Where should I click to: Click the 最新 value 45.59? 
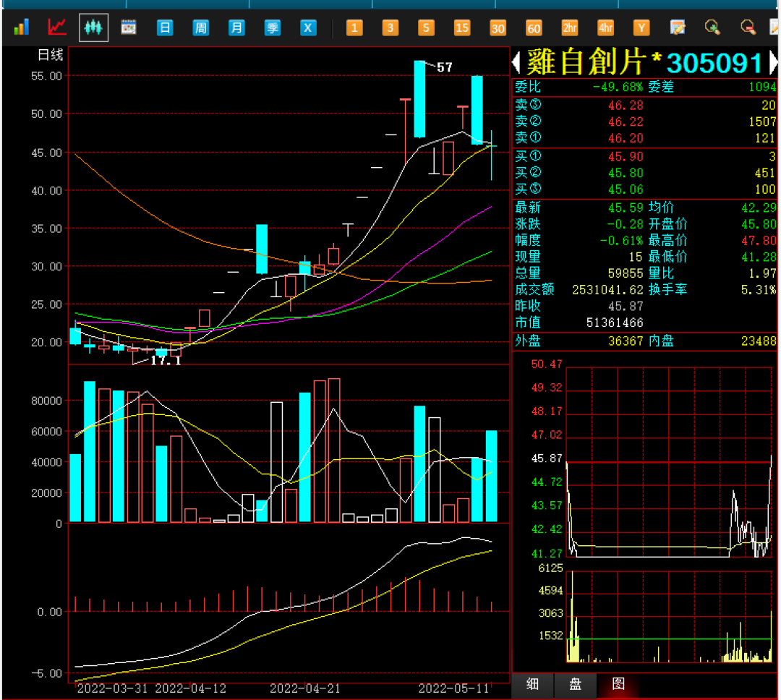[x=626, y=208]
